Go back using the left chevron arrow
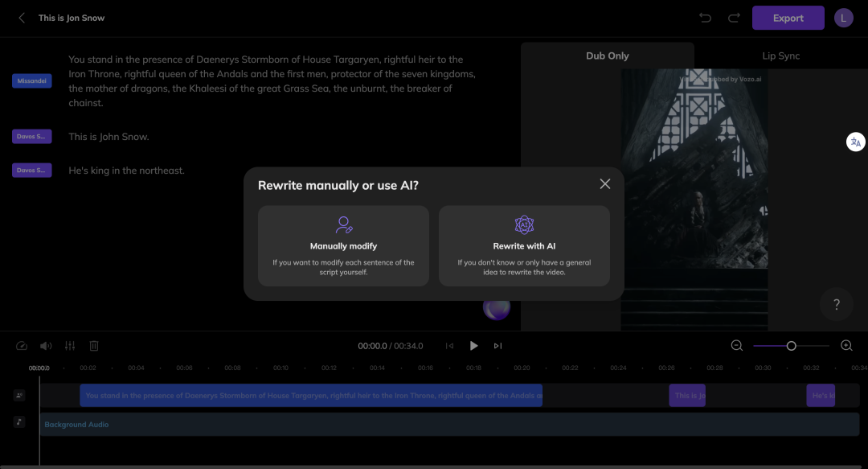 [22, 18]
